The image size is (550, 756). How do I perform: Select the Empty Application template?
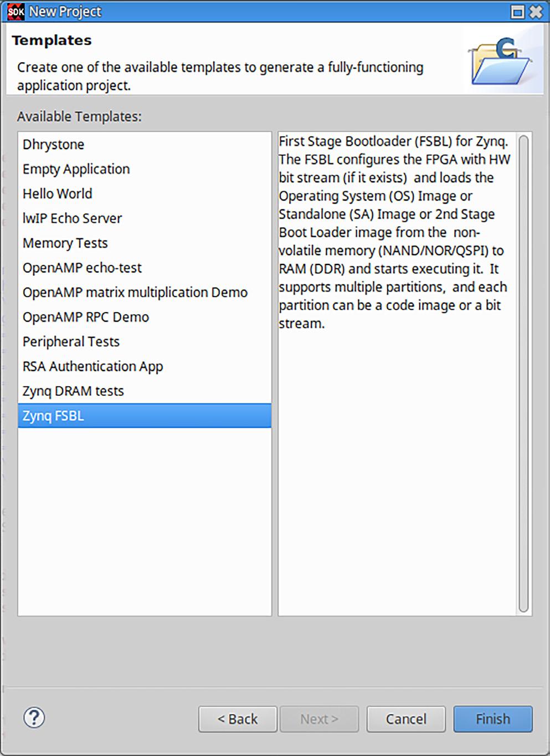(x=145, y=169)
